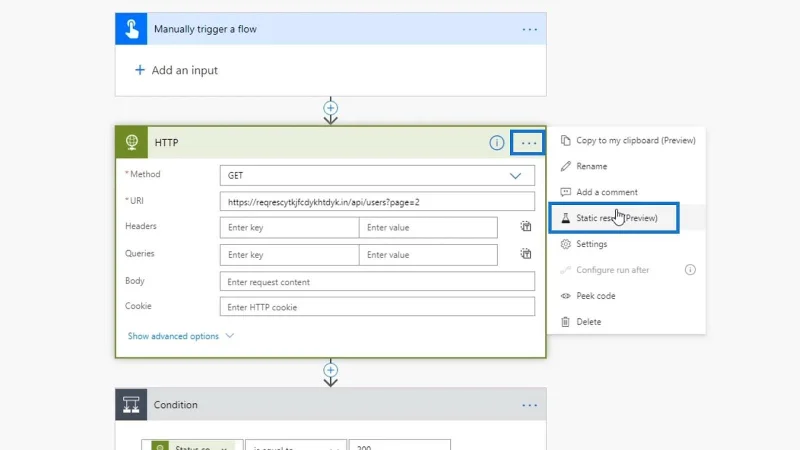The width and height of the screenshot is (800, 450).
Task: Focus the Queries Enter value field
Action: 428,255
